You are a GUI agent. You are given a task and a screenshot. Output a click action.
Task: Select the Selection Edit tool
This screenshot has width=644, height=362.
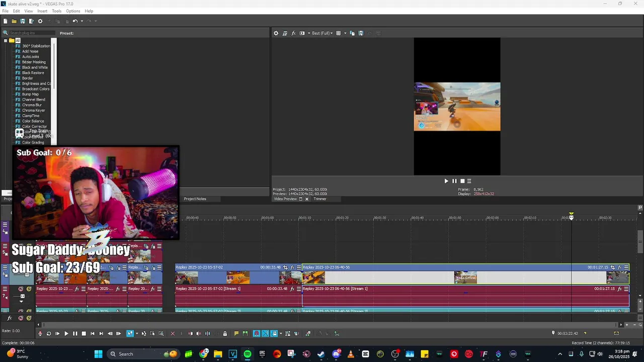(152, 333)
